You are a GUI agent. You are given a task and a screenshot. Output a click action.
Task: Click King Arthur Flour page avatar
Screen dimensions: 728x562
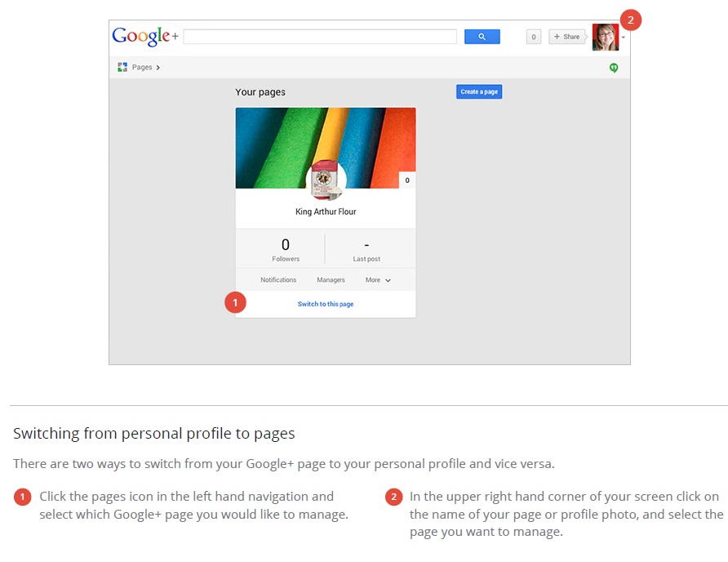tap(326, 180)
